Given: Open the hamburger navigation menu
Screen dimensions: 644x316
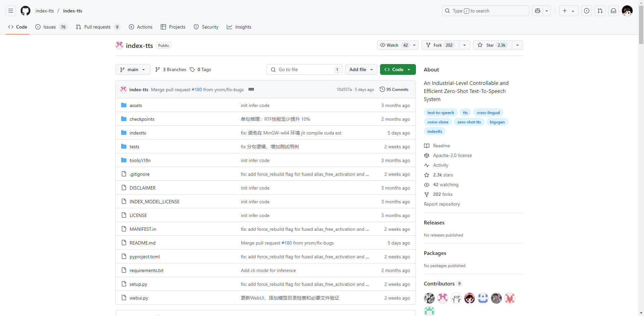Looking at the screenshot, I should click(11, 11).
